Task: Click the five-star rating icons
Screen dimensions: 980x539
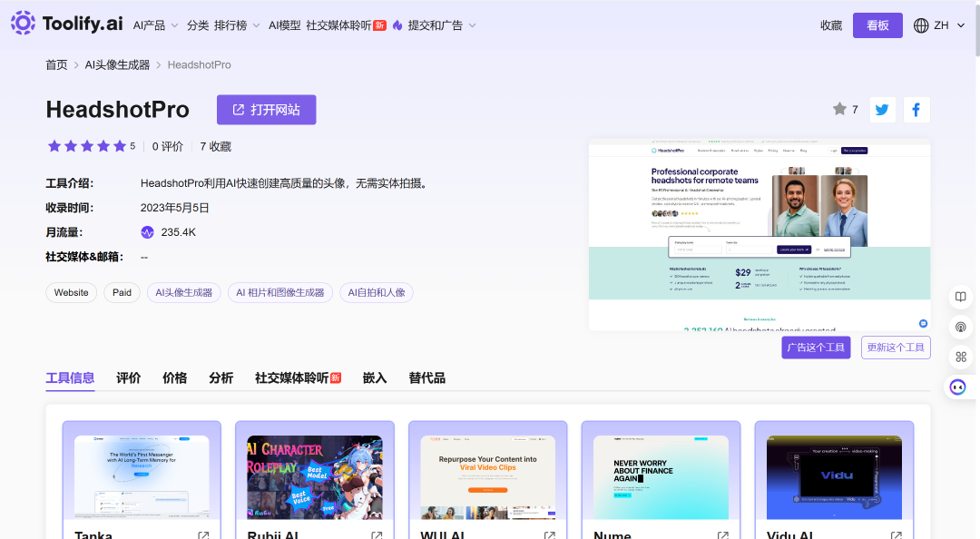Action: [x=87, y=146]
